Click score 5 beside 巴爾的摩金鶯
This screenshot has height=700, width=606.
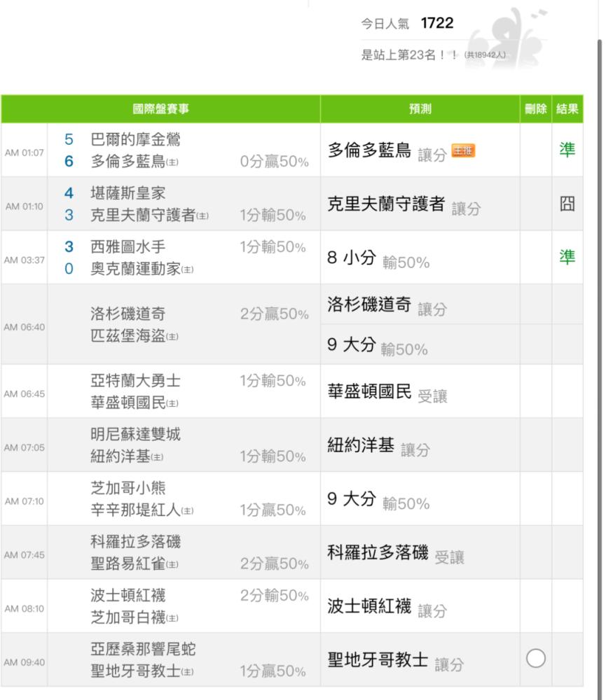pyautogui.click(x=69, y=139)
